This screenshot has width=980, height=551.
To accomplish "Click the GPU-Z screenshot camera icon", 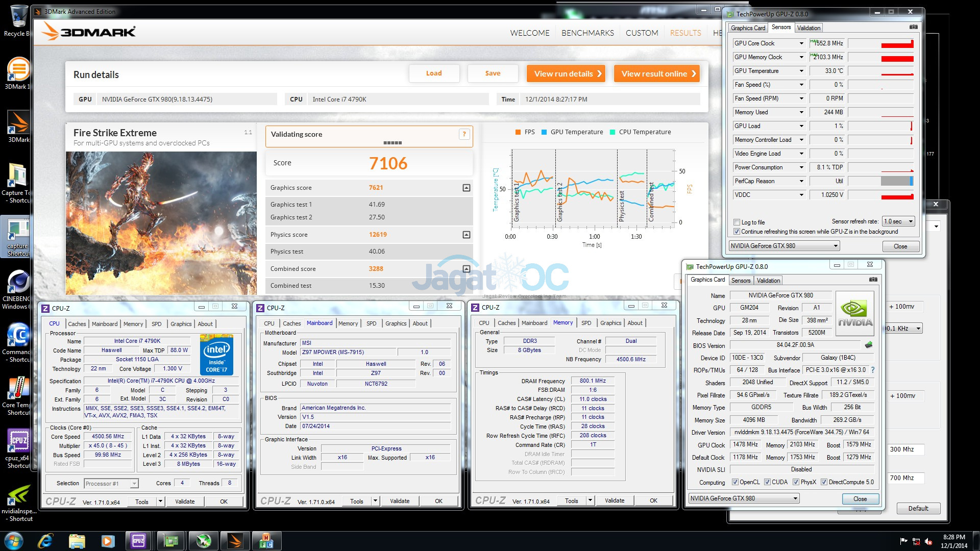I will pos(913,27).
